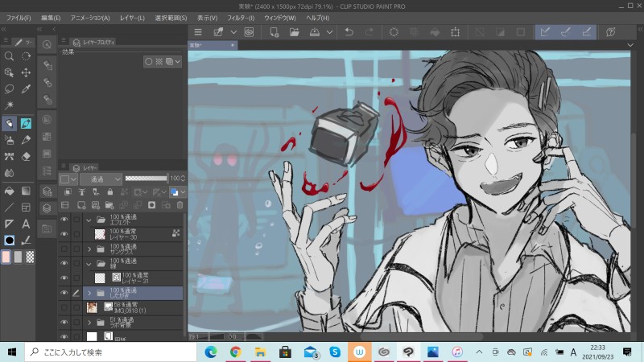Image resolution: width=644 pixels, height=362 pixels.
Task: Open the フィルター(I) menu
Action: point(239,17)
